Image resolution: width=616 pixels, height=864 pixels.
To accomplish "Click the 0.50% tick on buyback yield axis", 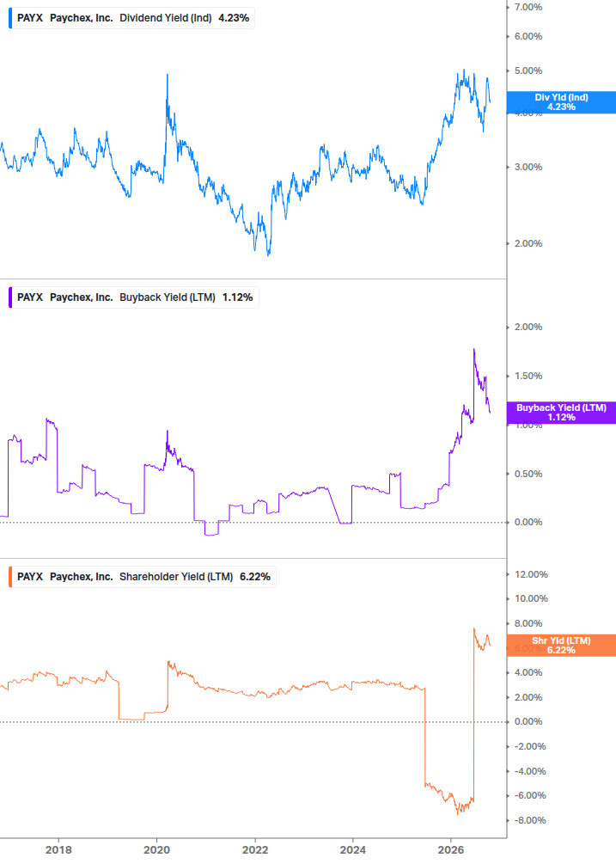I will [x=528, y=474].
